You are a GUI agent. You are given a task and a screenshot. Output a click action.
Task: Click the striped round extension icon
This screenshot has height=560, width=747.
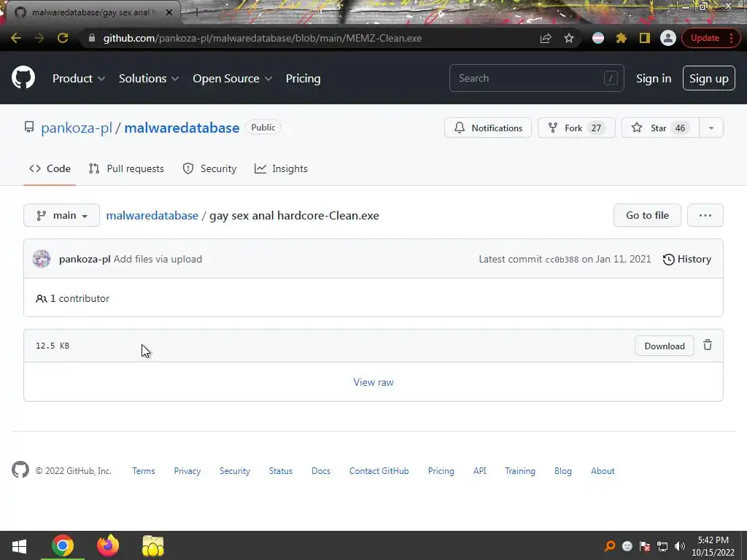[598, 38]
